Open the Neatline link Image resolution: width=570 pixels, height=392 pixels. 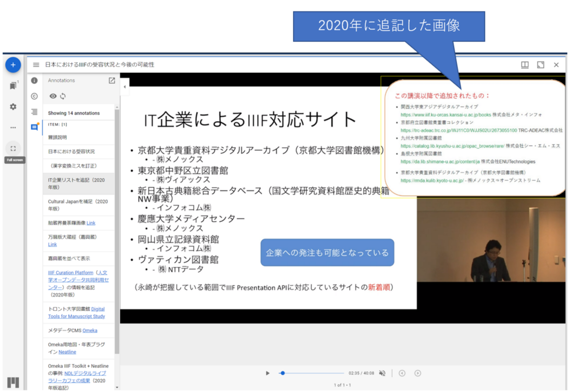click(67, 352)
